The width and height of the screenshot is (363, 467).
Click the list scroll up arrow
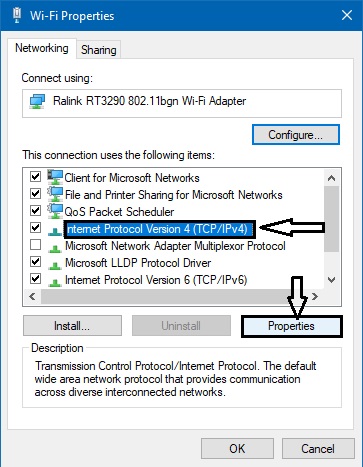[x=331, y=178]
